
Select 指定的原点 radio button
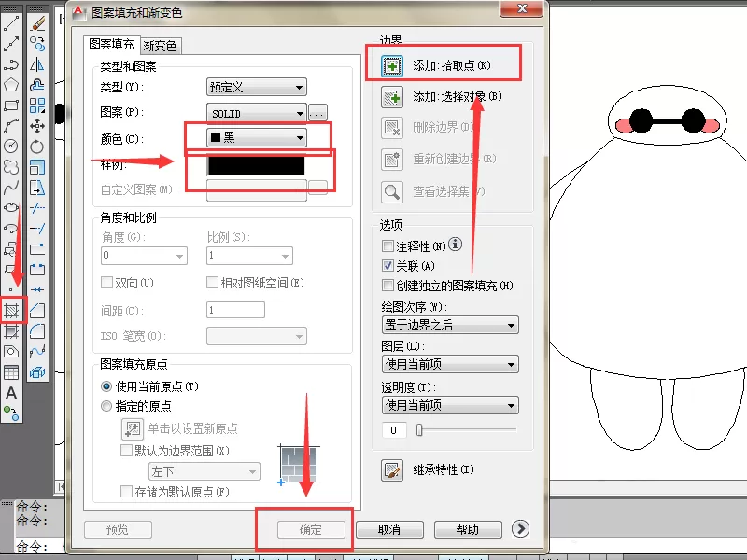(106, 406)
